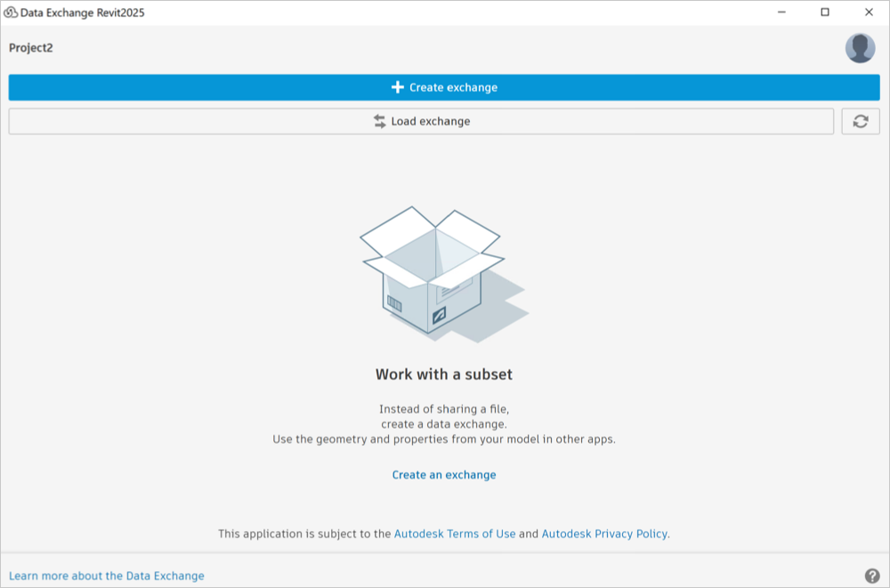The image size is (890, 588).
Task: Maximize the Data Exchange window
Action: (x=825, y=12)
